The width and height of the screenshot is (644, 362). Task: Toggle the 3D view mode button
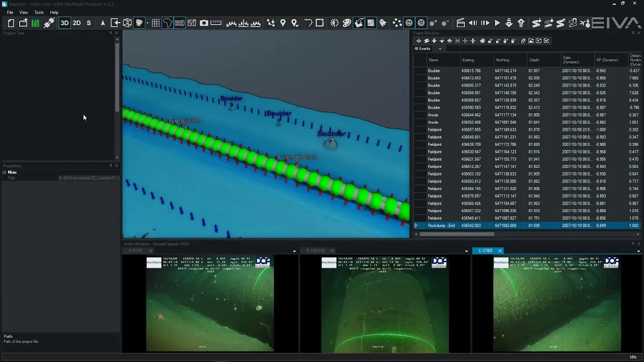pos(64,23)
